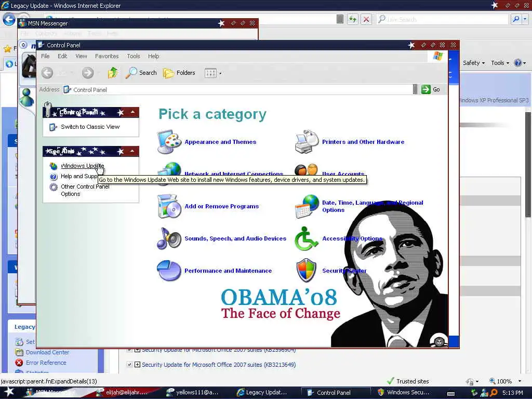This screenshot has width=532, height=399.
Task: Open IE zoom level dropdown arrow
Action: point(520,381)
